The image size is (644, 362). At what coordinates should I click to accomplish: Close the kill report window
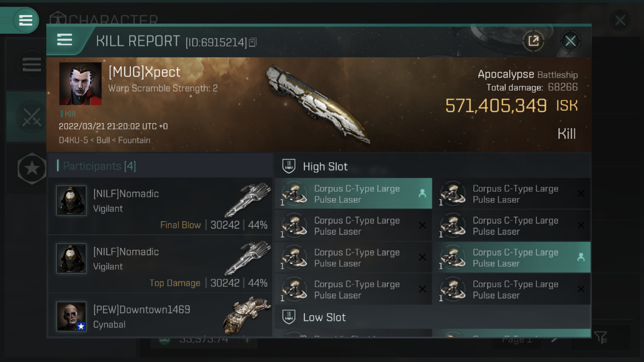570,41
